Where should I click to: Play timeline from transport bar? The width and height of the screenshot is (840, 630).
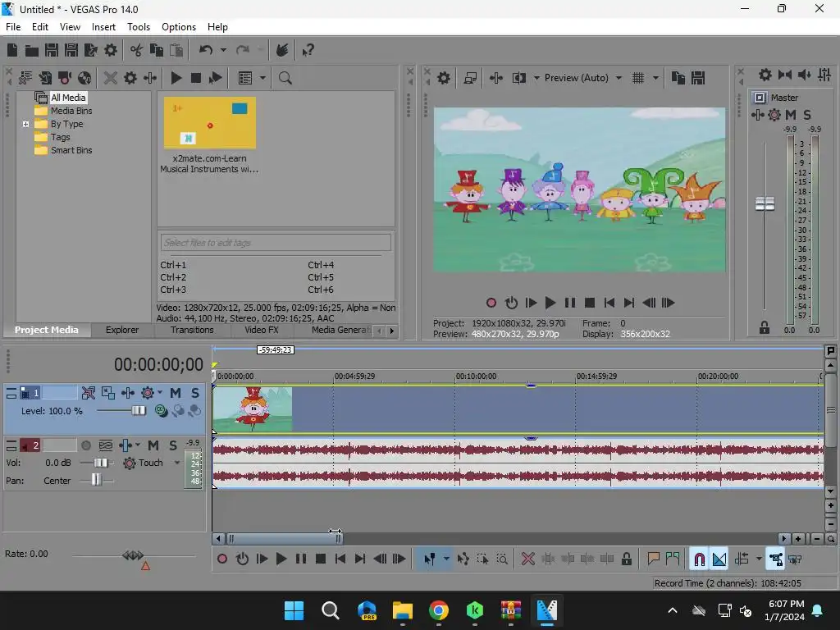281,559
